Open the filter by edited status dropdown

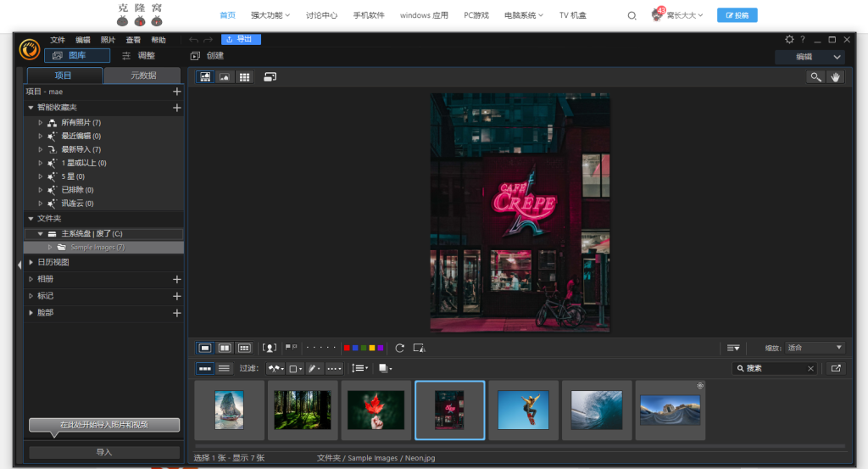tap(314, 368)
